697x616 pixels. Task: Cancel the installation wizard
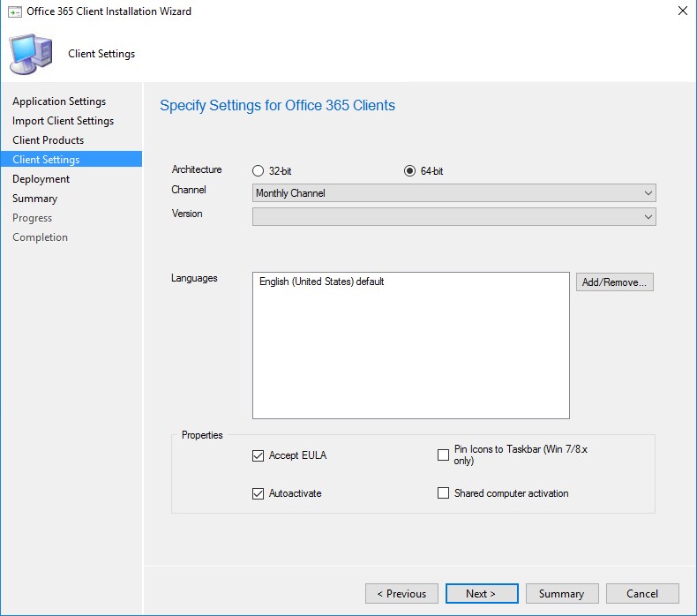click(x=643, y=594)
